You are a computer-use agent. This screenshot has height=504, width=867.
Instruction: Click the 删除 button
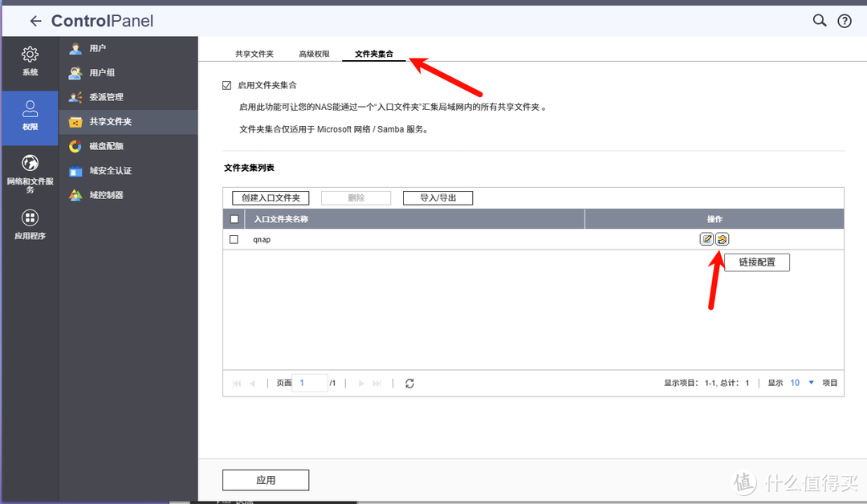[x=356, y=198]
